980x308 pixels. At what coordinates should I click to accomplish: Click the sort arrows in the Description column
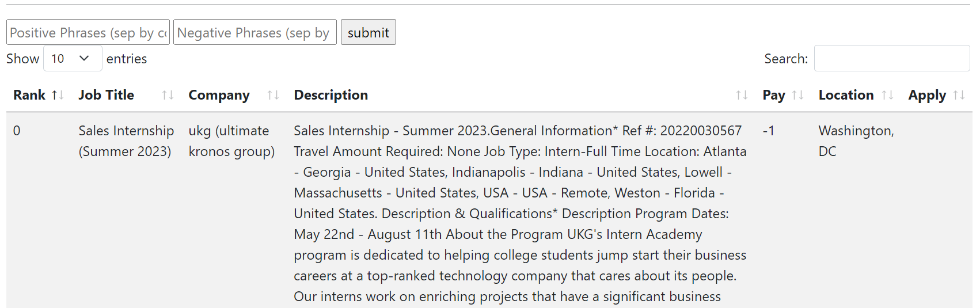pyautogui.click(x=742, y=95)
